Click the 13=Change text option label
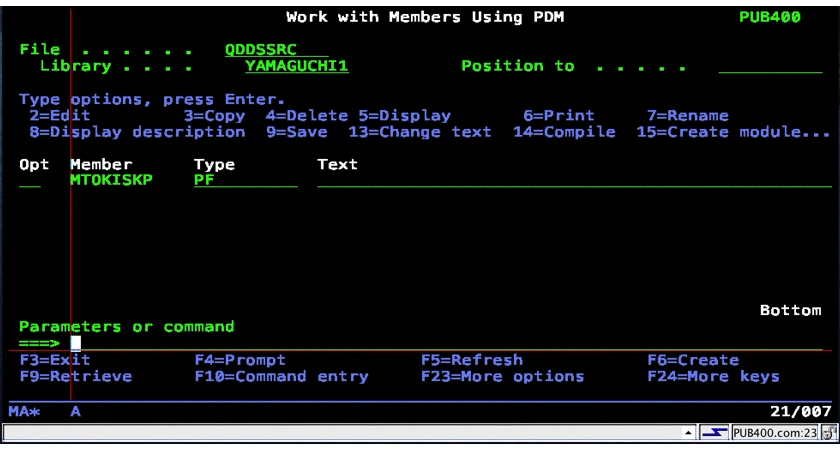Screen dimensions: 840x450 [x=420, y=132]
